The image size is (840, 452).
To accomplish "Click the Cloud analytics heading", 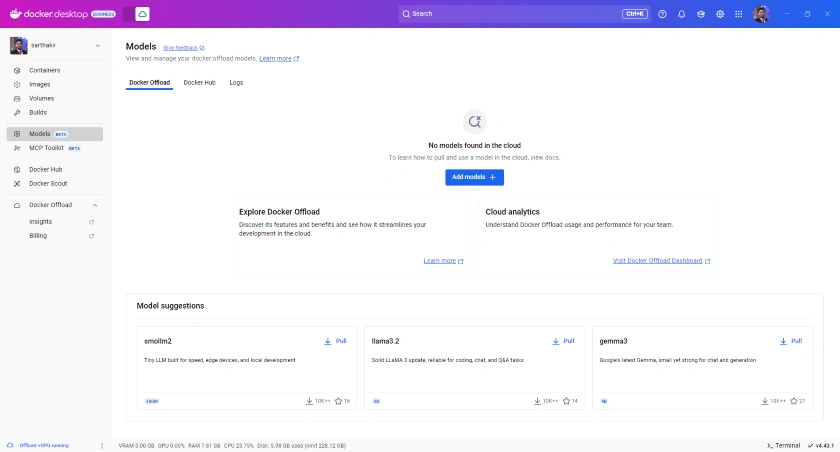I will (x=512, y=212).
